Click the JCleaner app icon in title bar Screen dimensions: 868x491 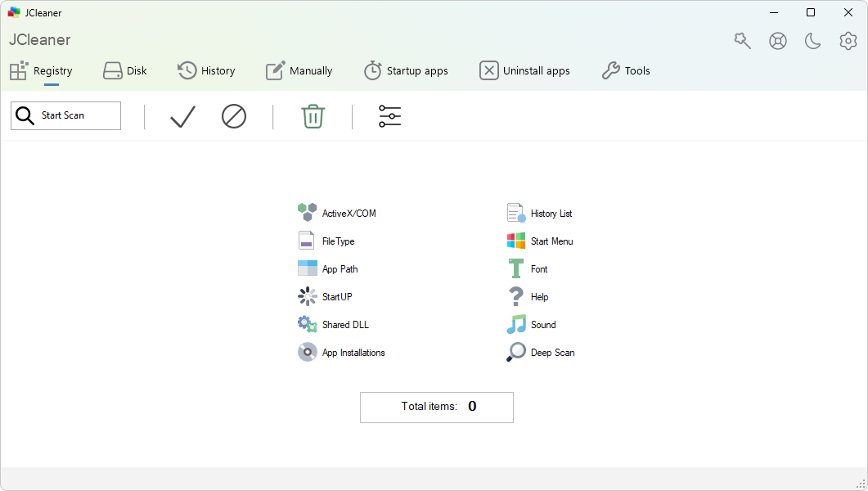[x=14, y=12]
